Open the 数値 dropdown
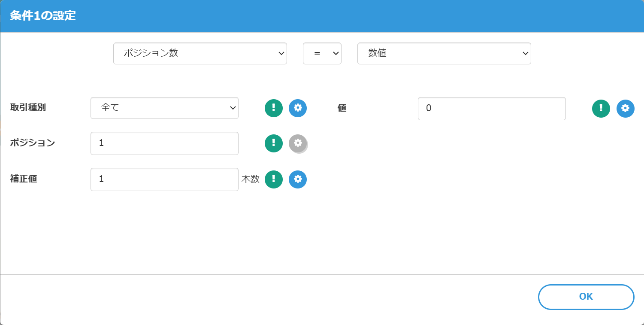Image resolution: width=644 pixels, height=325 pixels. (x=444, y=54)
